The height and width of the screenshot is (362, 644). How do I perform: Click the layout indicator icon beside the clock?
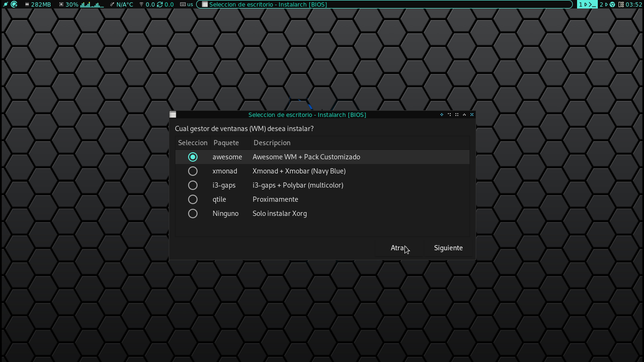[x=621, y=4]
